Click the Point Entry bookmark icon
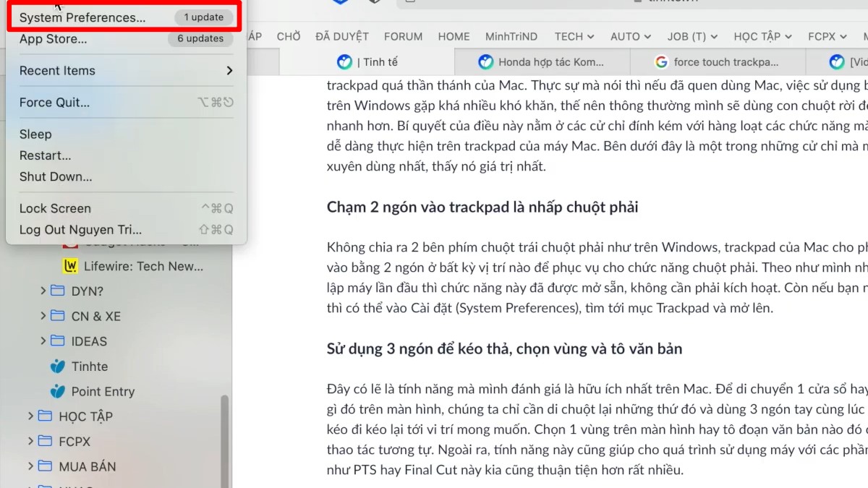Viewport: 868px width, 488px height. [x=58, y=391]
